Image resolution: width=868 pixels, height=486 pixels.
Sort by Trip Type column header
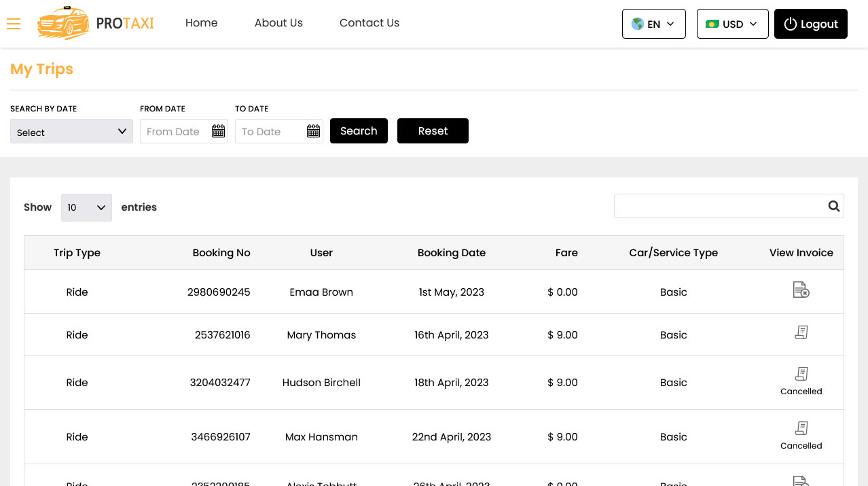click(x=77, y=253)
